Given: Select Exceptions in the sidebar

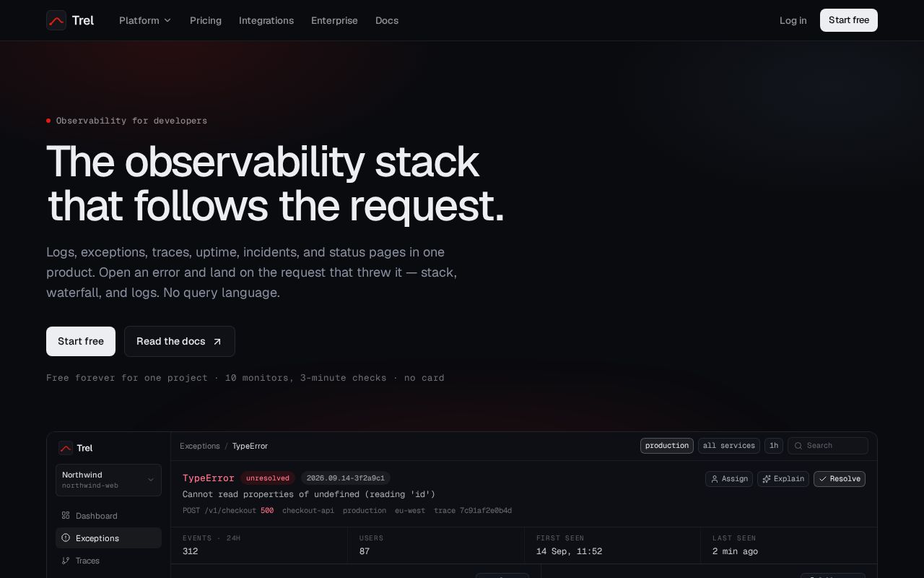Looking at the screenshot, I should click(108, 538).
